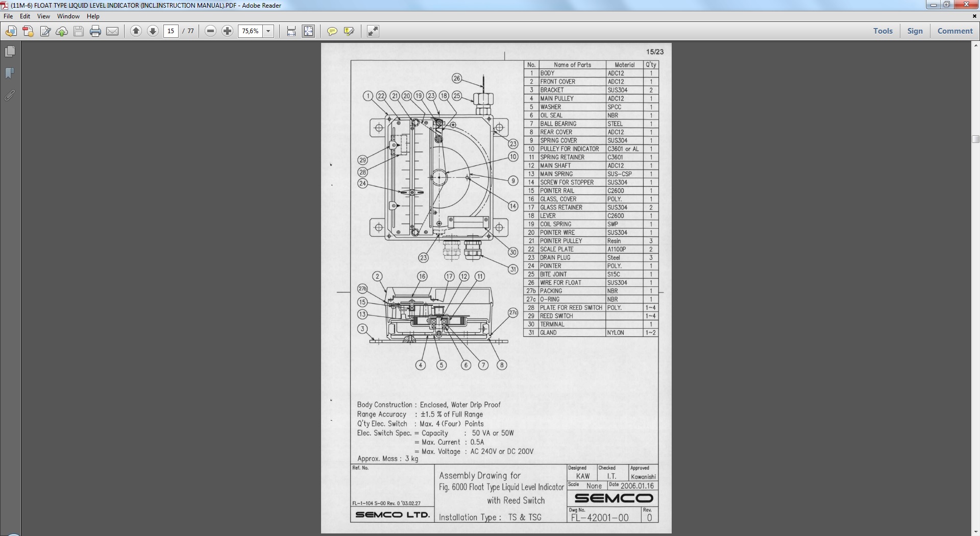Click the Fit one full page icon
The image size is (980, 536).
(308, 31)
